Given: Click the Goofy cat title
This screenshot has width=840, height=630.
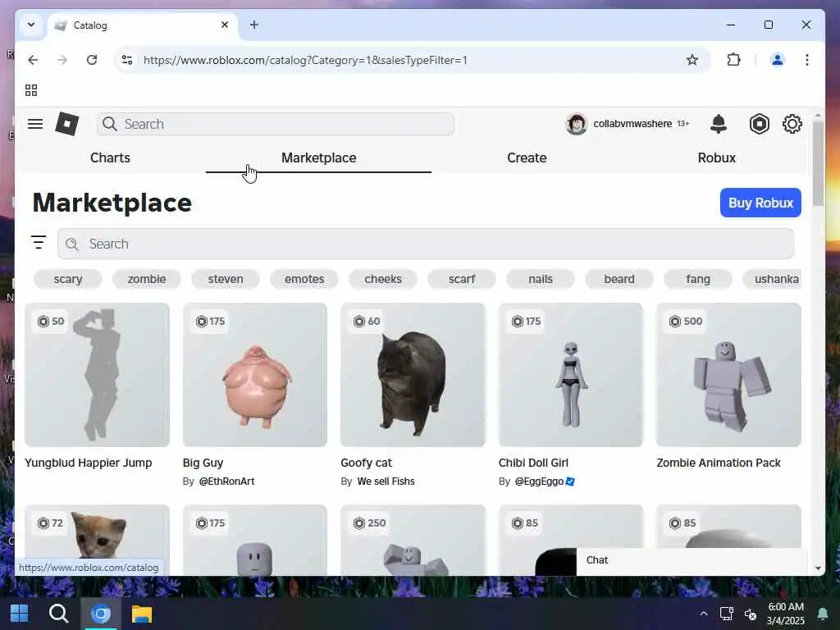Looking at the screenshot, I should pyautogui.click(x=366, y=463).
